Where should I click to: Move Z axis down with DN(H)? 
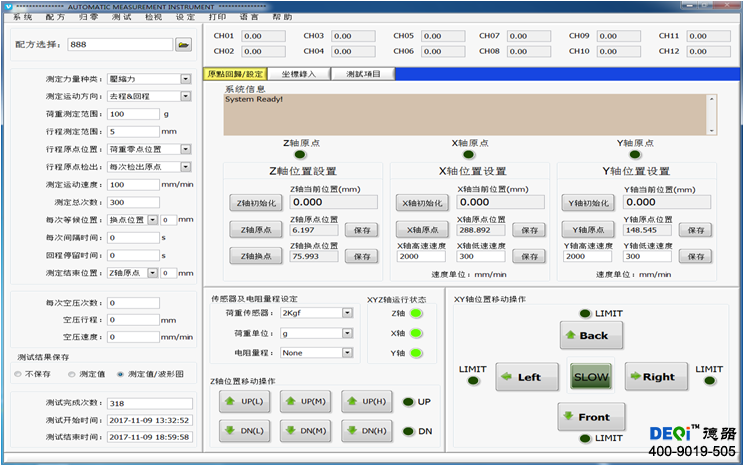(x=367, y=431)
